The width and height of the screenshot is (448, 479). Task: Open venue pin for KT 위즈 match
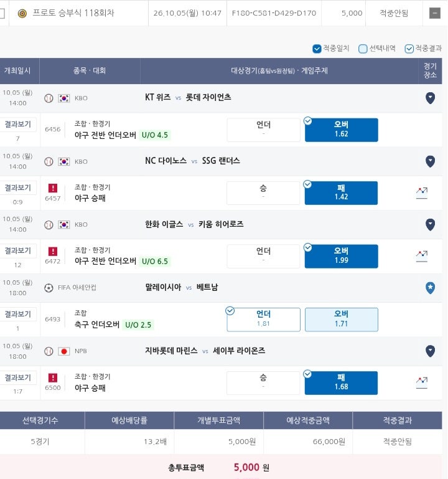pyautogui.click(x=430, y=98)
